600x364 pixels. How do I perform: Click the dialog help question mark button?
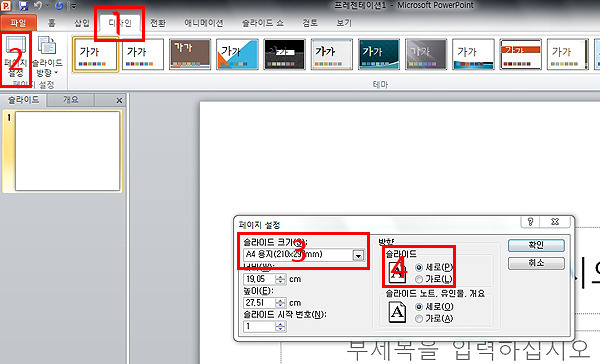[x=530, y=222]
